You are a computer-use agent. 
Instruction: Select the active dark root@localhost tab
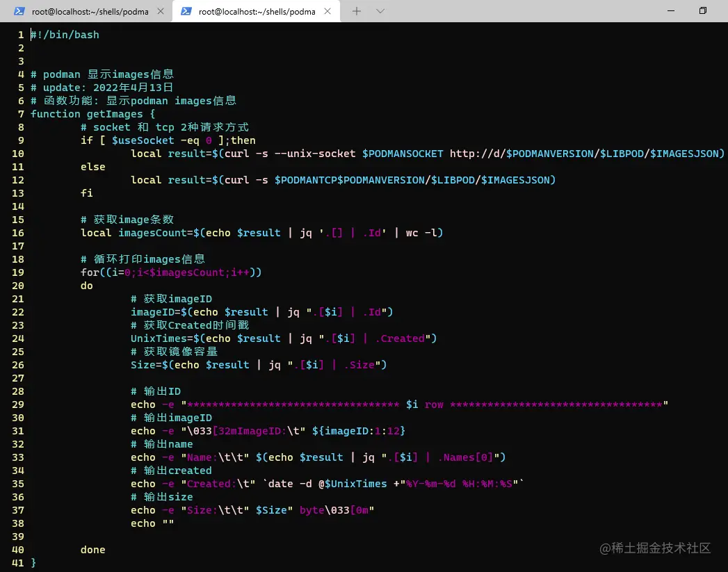pyautogui.click(x=257, y=11)
